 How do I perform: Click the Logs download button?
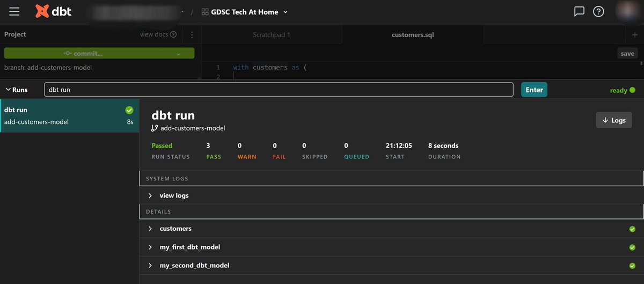click(614, 120)
